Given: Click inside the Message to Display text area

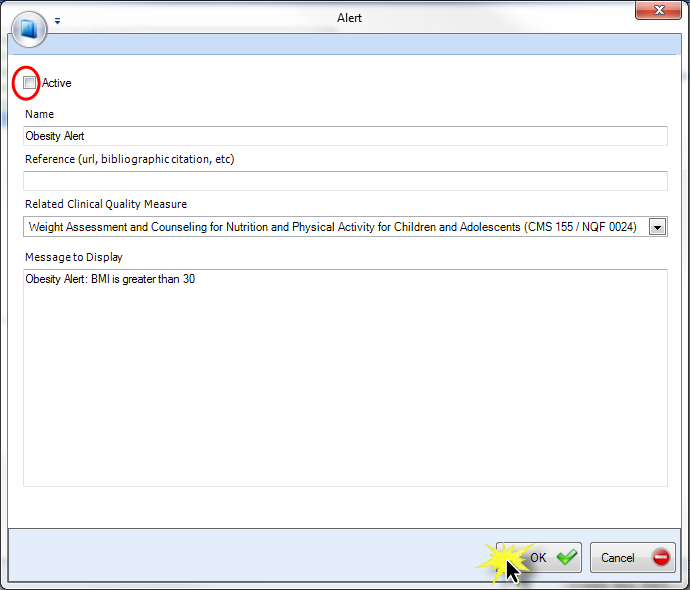Looking at the screenshot, I should [x=344, y=378].
